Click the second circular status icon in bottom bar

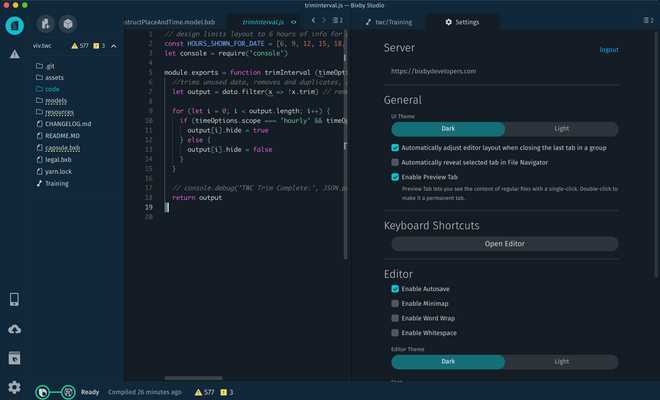click(x=68, y=392)
